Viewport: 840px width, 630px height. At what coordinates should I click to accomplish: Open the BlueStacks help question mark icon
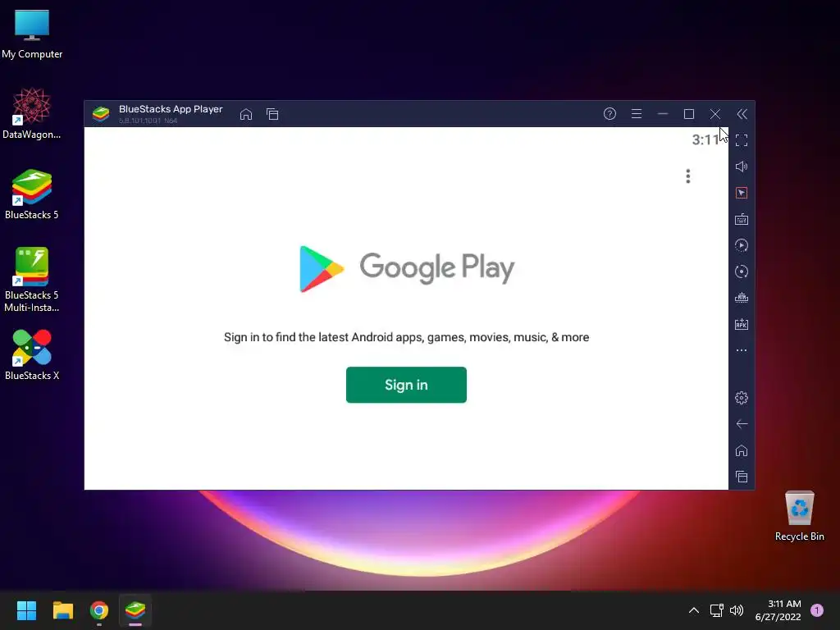(609, 113)
